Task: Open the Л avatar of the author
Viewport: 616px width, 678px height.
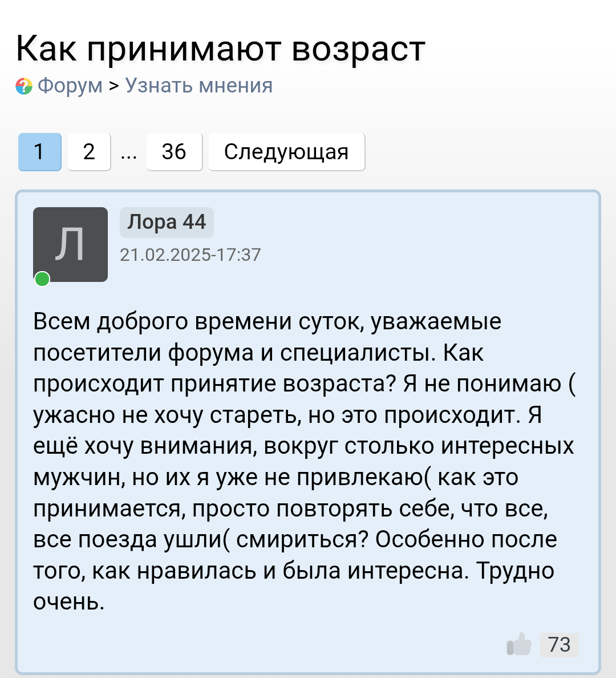Action: pyautogui.click(x=70, y=244)
